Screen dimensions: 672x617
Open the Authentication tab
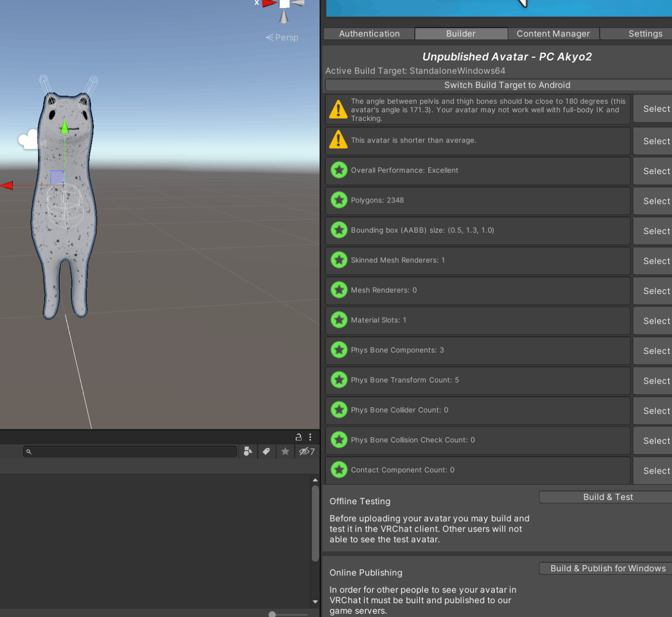tap(369, 34)
